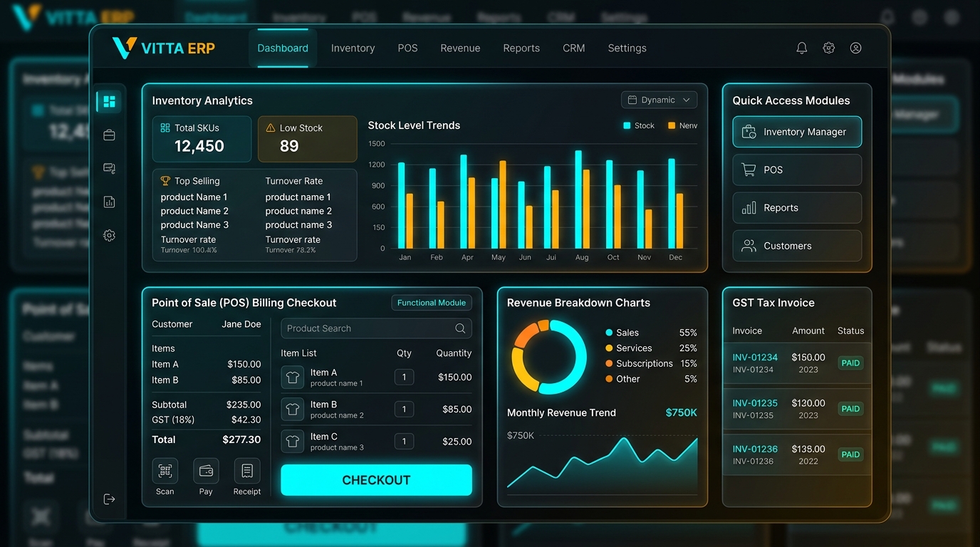Open the briefcase sidebar icon
The width and height of the screenshot is (980, 547).
pos(109,135)
